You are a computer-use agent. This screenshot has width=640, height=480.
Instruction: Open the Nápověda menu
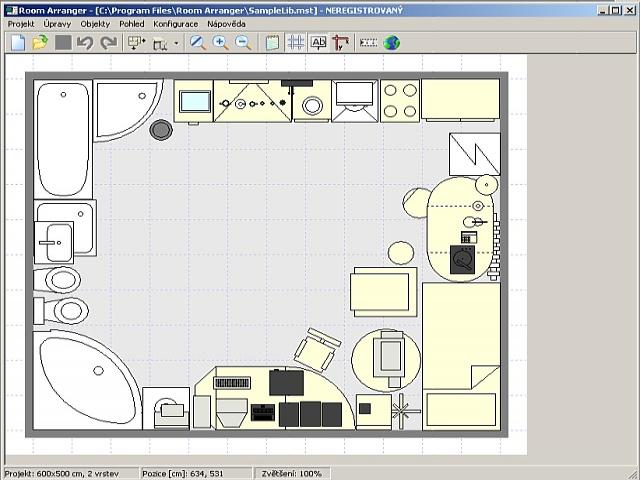[x=226, y=23]
